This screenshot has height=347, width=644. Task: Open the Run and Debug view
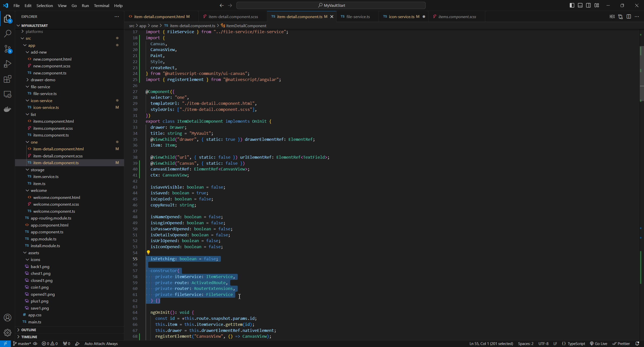point(8,64)
